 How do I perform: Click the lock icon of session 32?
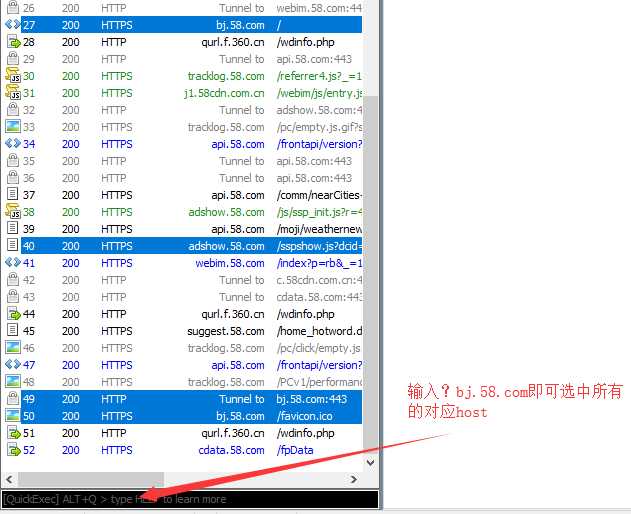(13, 109)
